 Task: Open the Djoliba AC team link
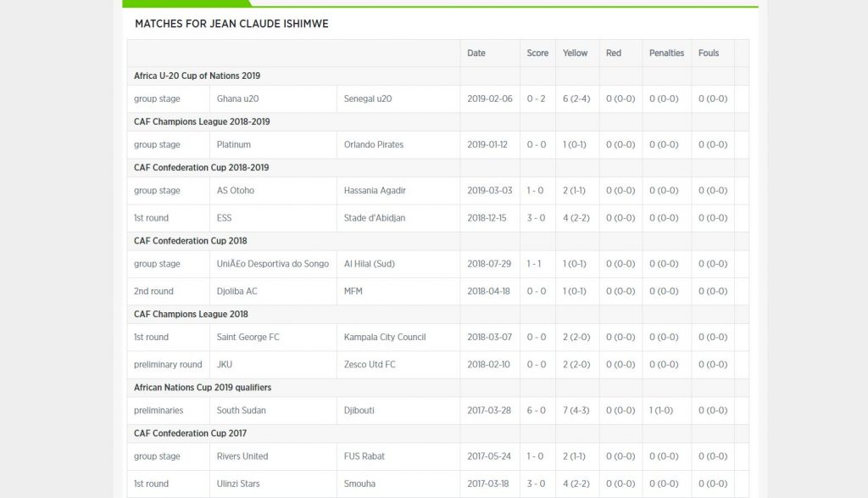point(237,291)
